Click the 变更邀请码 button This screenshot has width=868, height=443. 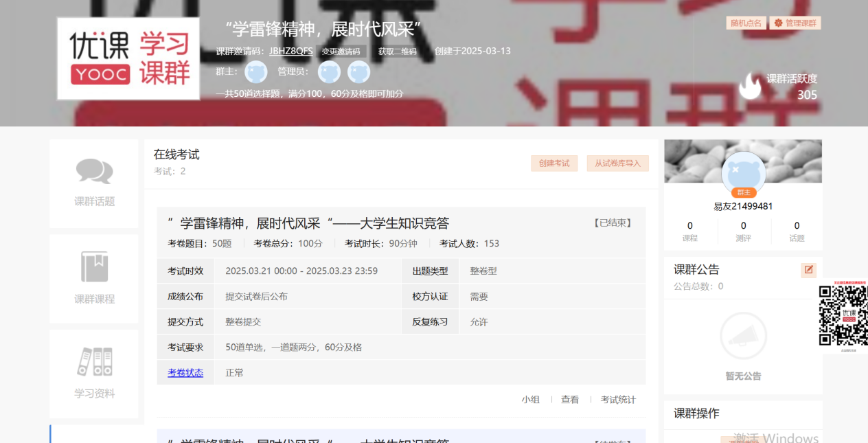click(x=341, y=52)
